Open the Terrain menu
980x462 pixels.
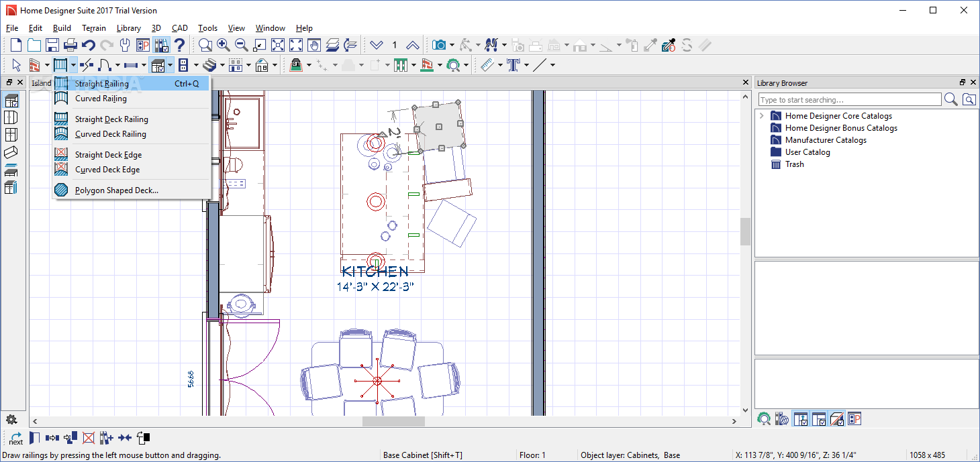tap(94, 28)
